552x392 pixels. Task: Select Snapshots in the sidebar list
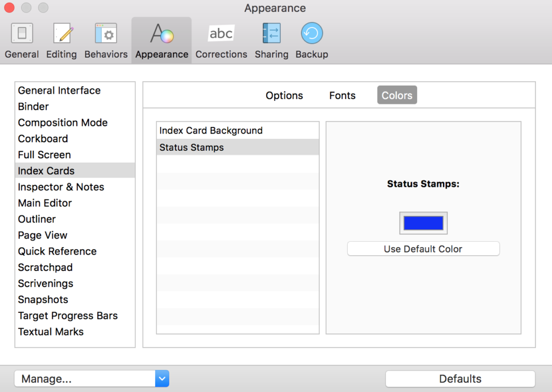[75, 299]
